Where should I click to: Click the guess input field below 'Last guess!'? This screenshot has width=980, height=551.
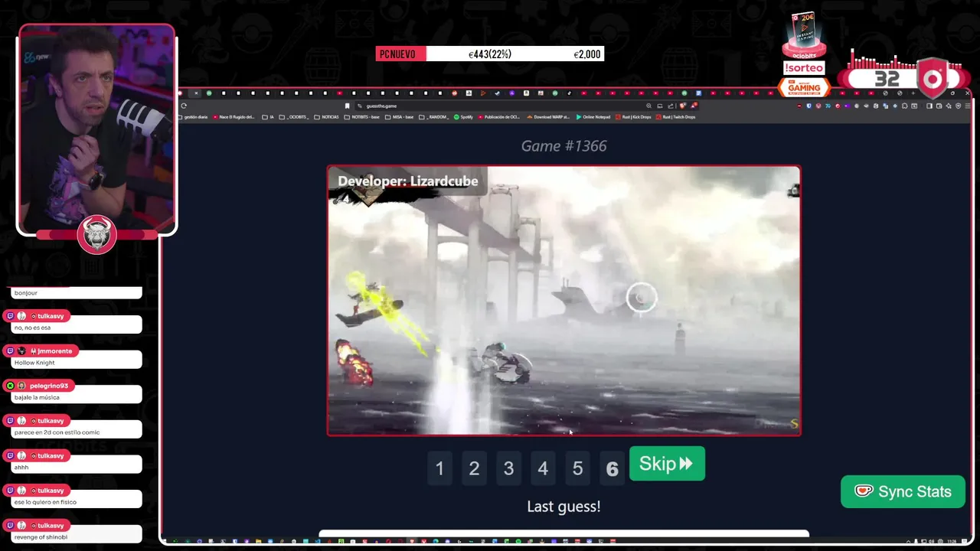coord(564,534)
